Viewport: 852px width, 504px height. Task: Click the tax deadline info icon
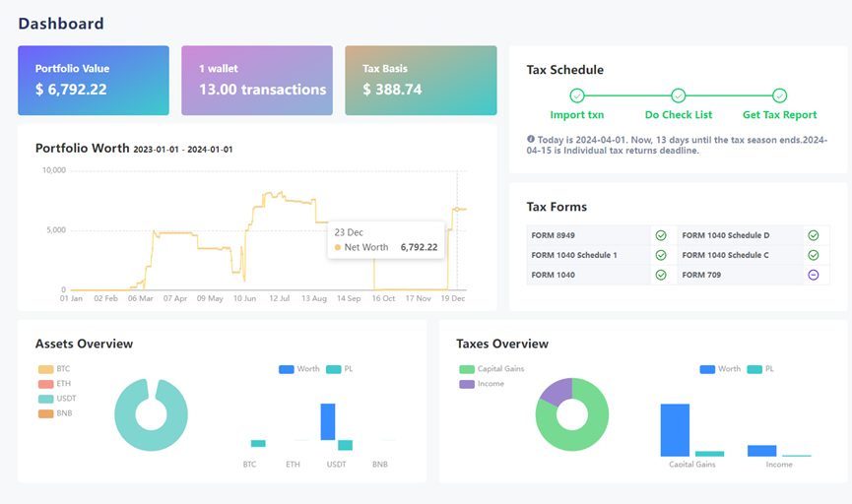(x=530, y=139)
